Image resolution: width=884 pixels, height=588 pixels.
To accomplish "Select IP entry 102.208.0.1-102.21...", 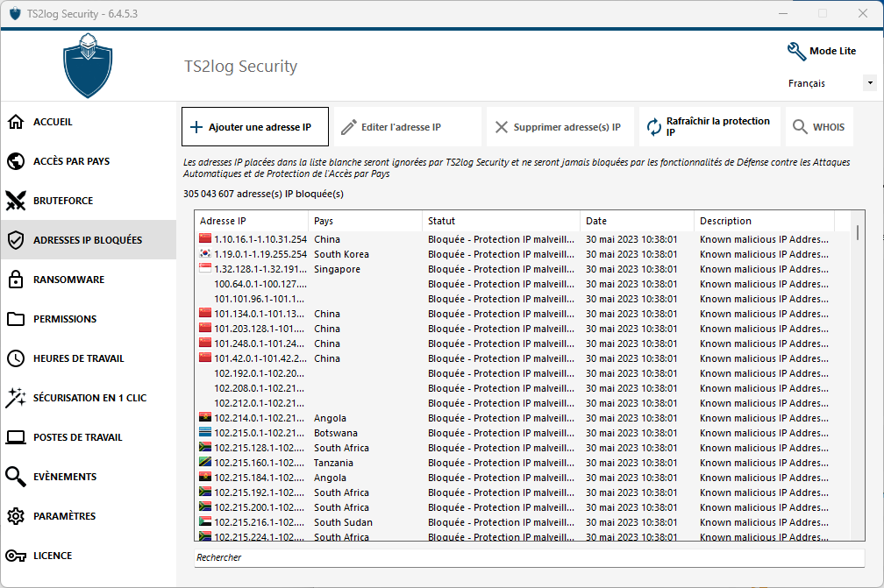I will 522,388.
